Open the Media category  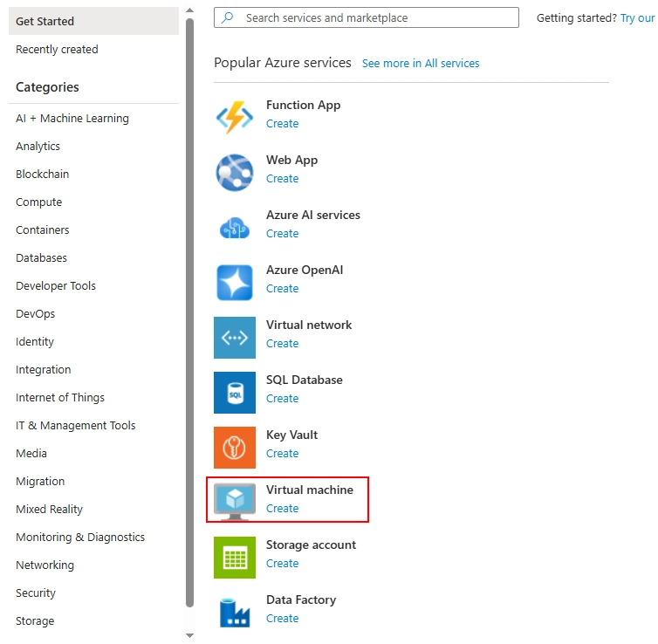pyautogui.click(x=31, y=453)
